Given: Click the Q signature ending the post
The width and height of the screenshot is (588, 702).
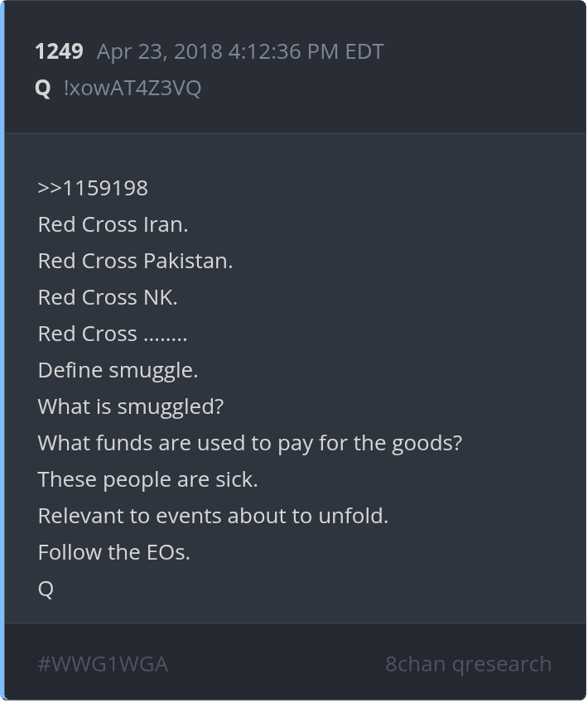Looking at the screenshot, I should point(46,589).
